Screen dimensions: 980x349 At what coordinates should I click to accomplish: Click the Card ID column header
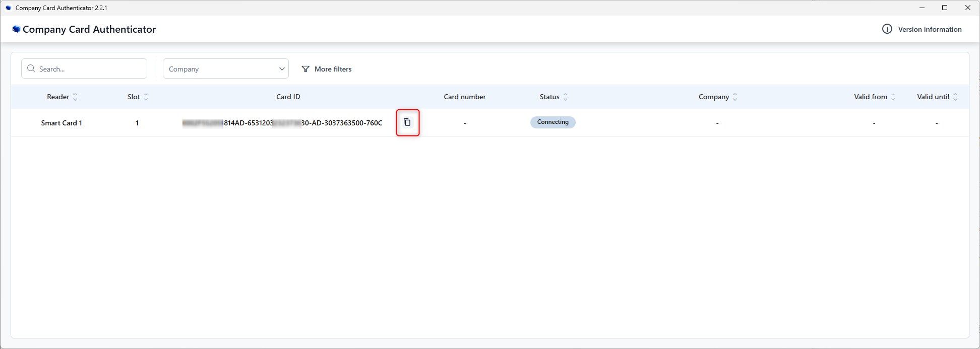point(288,97)
